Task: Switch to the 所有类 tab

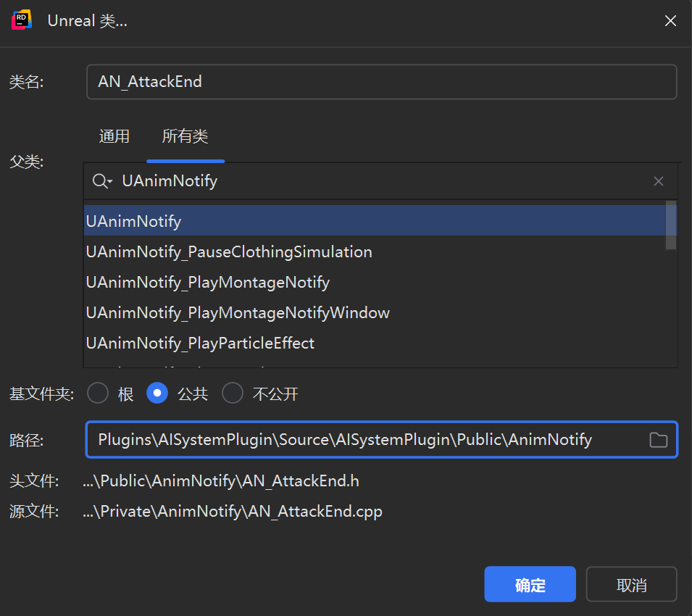Action: (185, 136)
